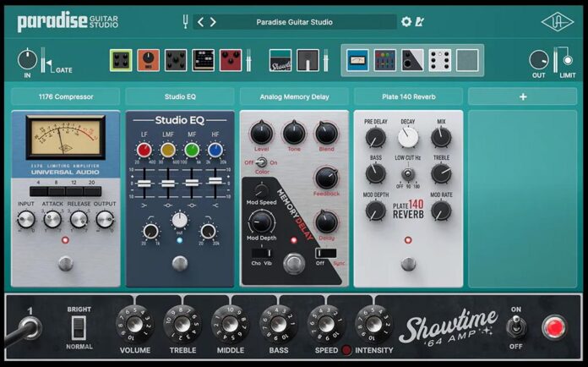The height and width of the screenshot is (367, 588).
Task: Click the amp INTENSITY knob
Action: (x=373, y=325)
